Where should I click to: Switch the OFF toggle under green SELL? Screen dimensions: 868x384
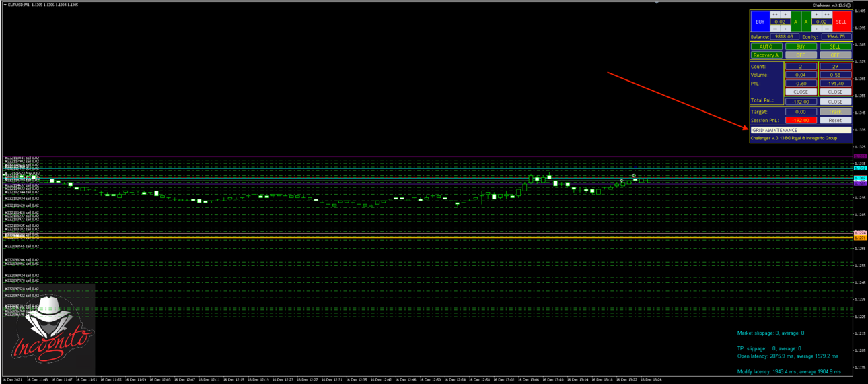click(836, 55)
